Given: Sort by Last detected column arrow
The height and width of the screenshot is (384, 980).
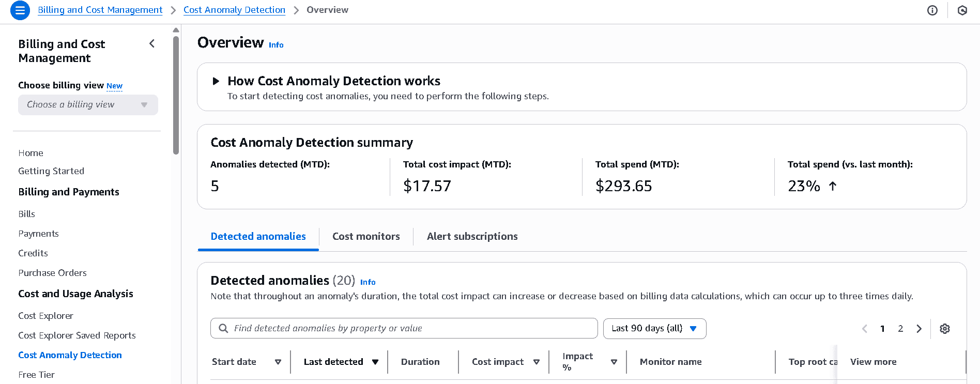Looking at the screenshot, I should (x=375, y=362).
